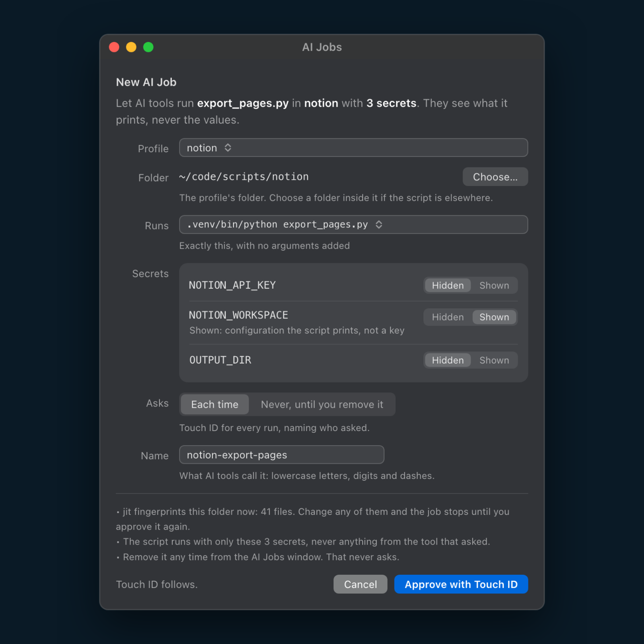Click 'The script runs with only these 3 secrets'
The height and width of the screenshot is (644, 644).
(x=303, y=542)
